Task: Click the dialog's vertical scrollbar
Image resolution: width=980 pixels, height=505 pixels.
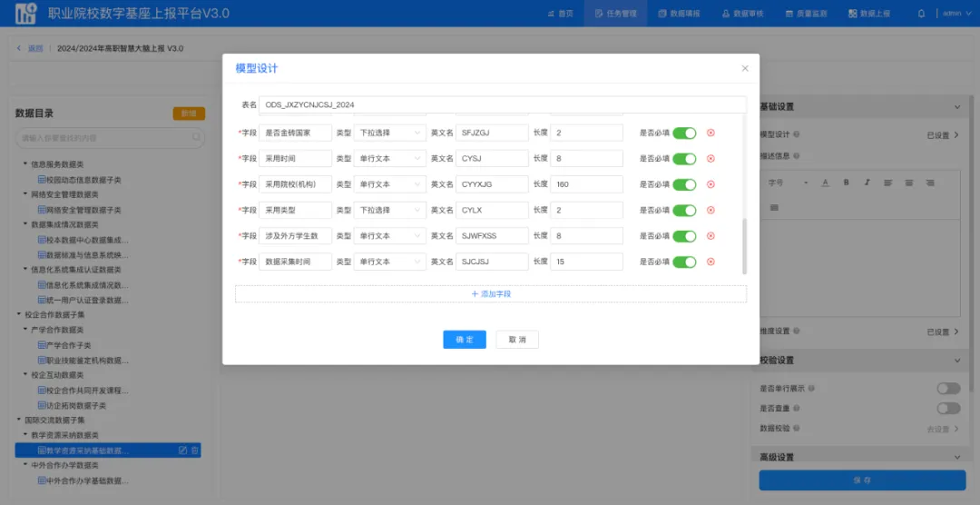Action: click(x=745, y=245)
